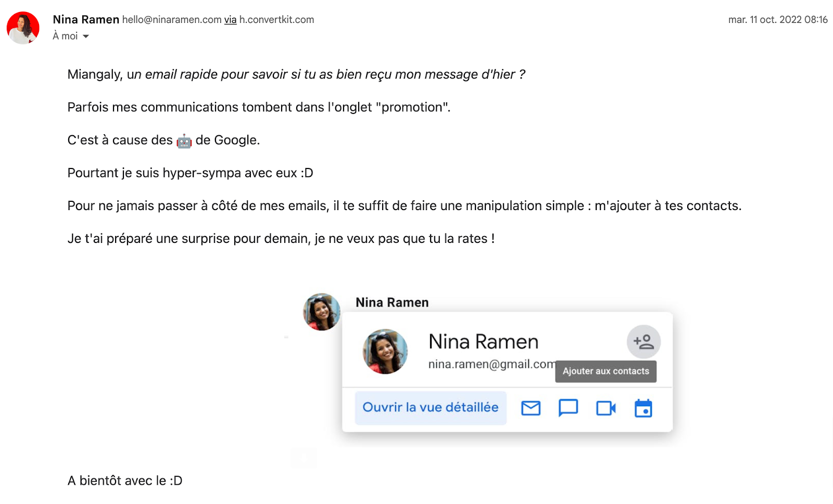The image size is (833, 504).
Task: Click sender's profile avatar in email header
Action: [23, 28]
